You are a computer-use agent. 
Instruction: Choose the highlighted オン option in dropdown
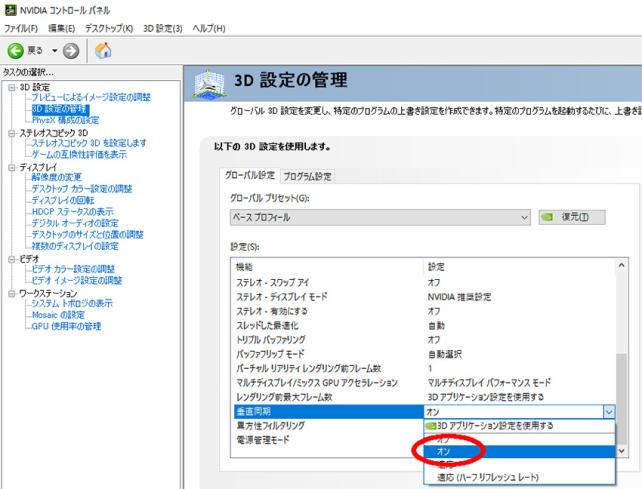519,451
